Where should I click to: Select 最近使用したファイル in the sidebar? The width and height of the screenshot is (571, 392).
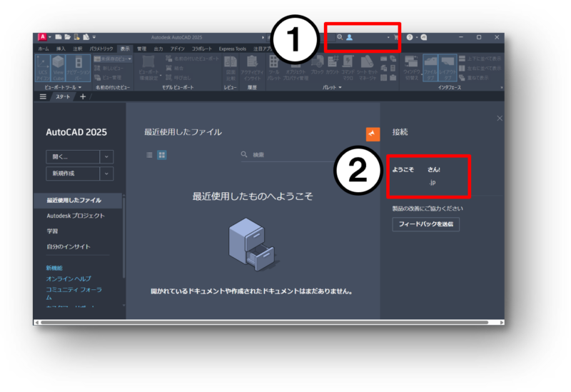click(x=78, y=201)
